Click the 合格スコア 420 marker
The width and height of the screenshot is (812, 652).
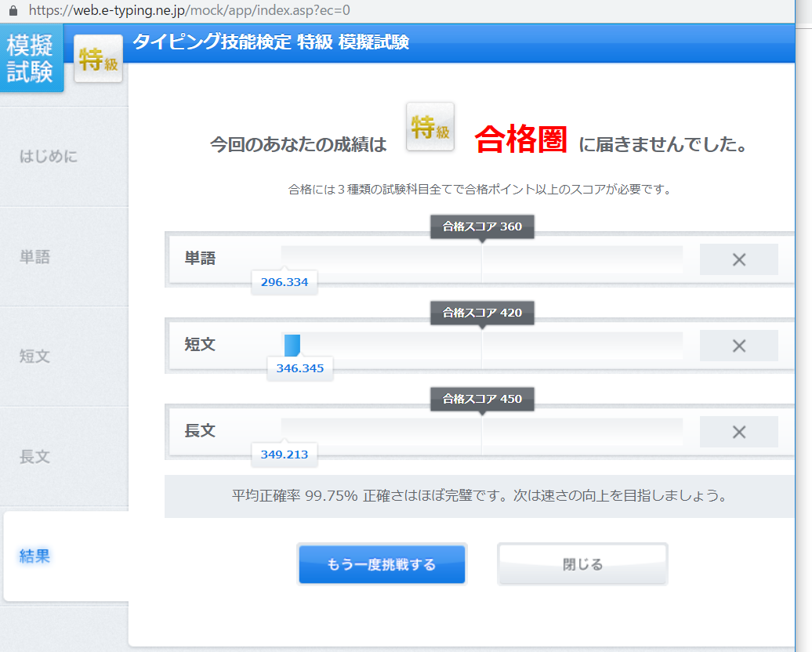point(482,313)
